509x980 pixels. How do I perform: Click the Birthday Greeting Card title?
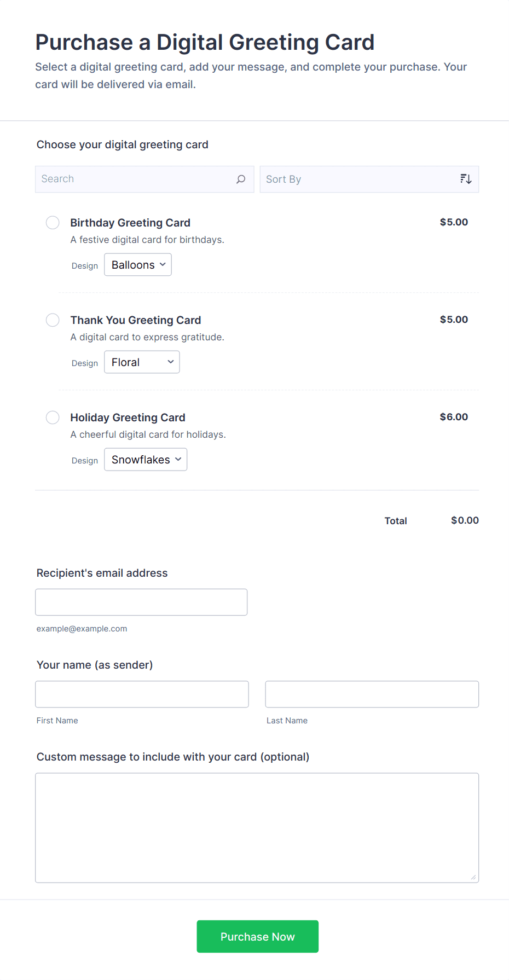130,223
